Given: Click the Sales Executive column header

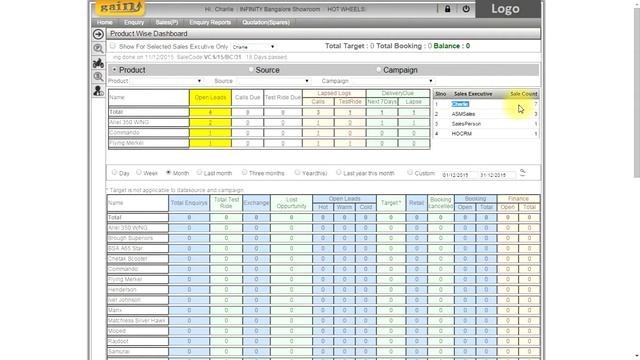Looking at the screenshot, I should (473, 94).
